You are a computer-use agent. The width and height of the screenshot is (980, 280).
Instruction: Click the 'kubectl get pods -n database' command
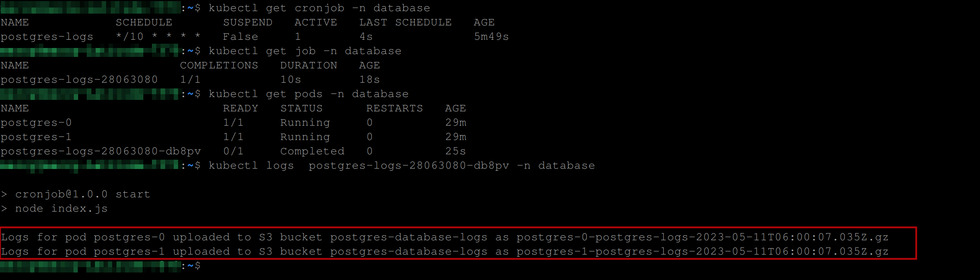[x=309, y=94]
